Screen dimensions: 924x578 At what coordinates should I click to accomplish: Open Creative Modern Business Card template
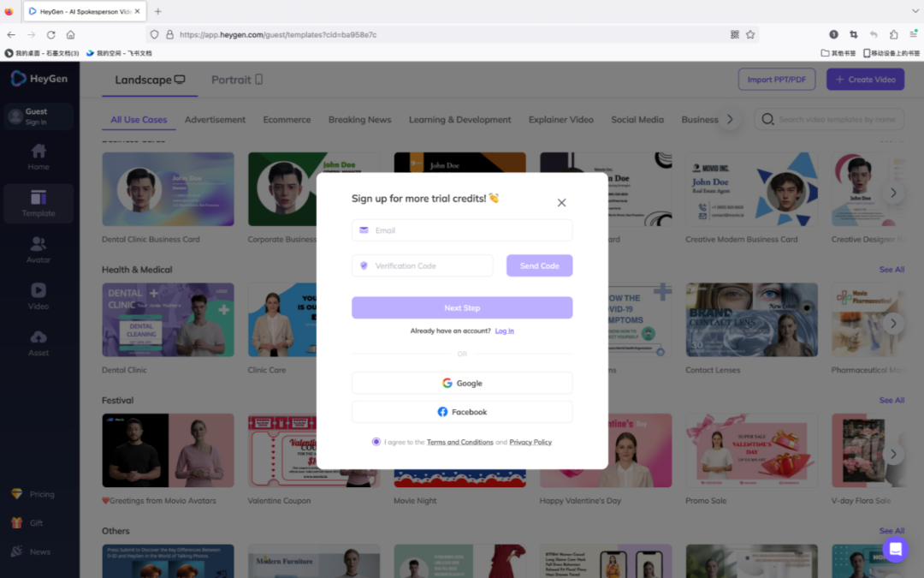pos(751,189)
